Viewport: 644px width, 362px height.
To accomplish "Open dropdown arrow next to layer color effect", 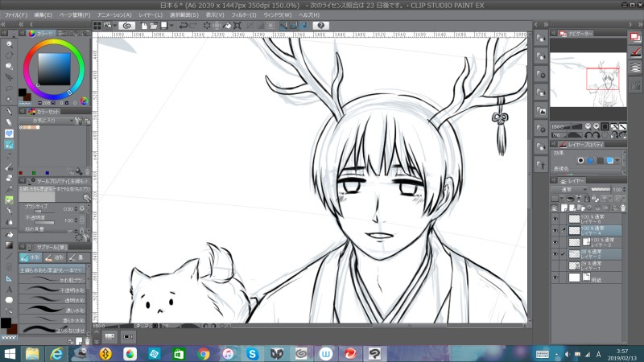I will [x=617, y=160].
